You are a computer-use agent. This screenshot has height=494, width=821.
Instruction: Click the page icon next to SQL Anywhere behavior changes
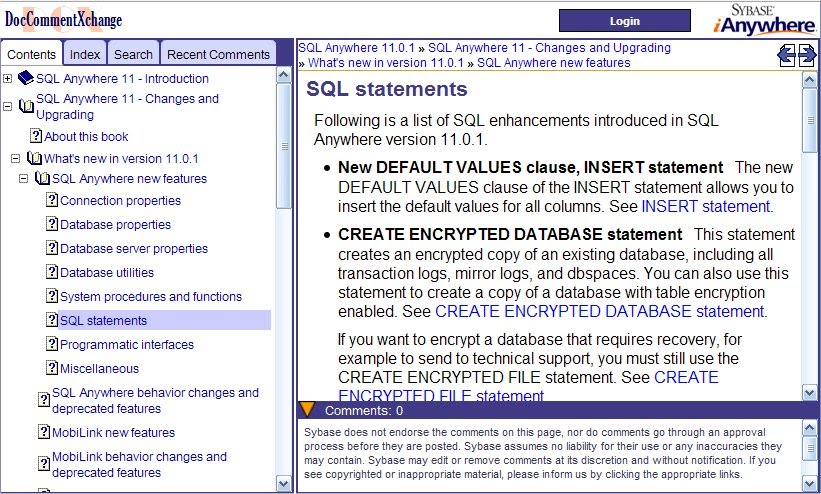44,400
